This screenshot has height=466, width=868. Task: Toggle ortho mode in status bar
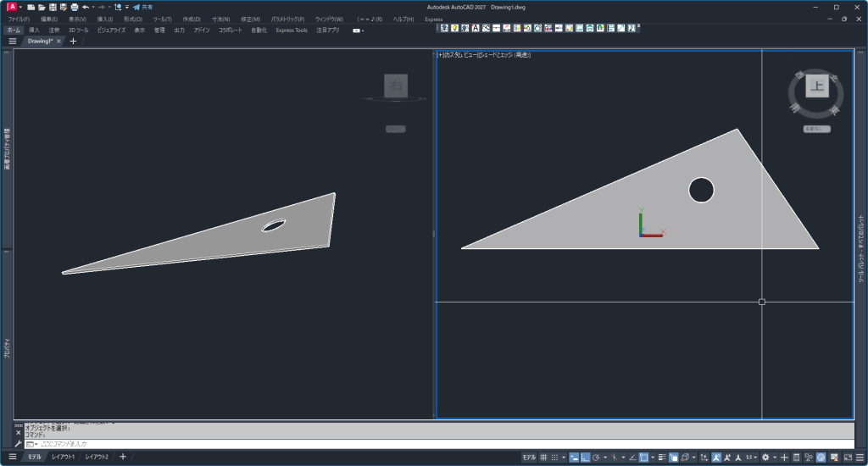point(586,458)
